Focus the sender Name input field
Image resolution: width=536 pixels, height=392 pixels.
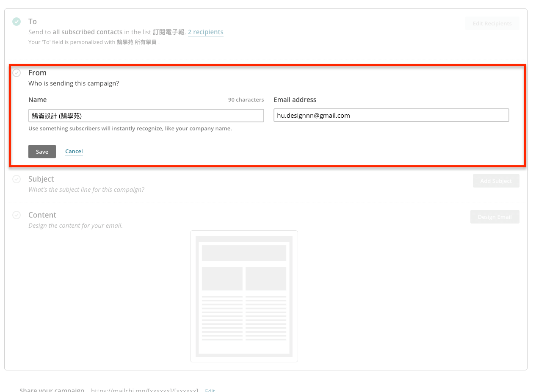click(146, 116)
